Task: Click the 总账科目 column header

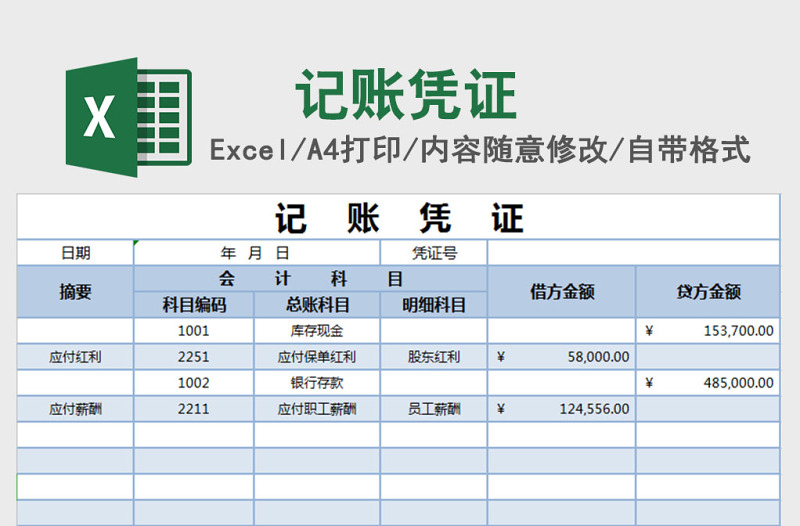Action: point(317,304)
